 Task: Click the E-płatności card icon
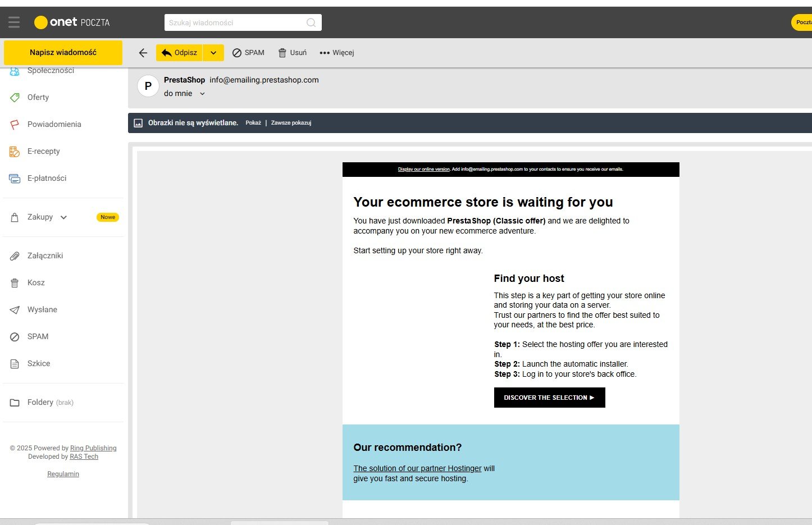pyautogui.click(x=15, y=179)
